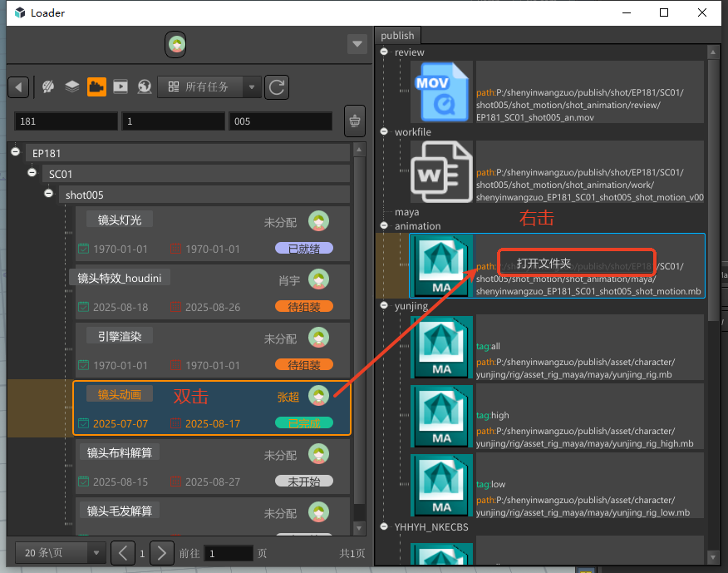The height and width of the screenshot is (573, 728).
Task: Collapse the review section in publish panel
Action: coord(384,52)
